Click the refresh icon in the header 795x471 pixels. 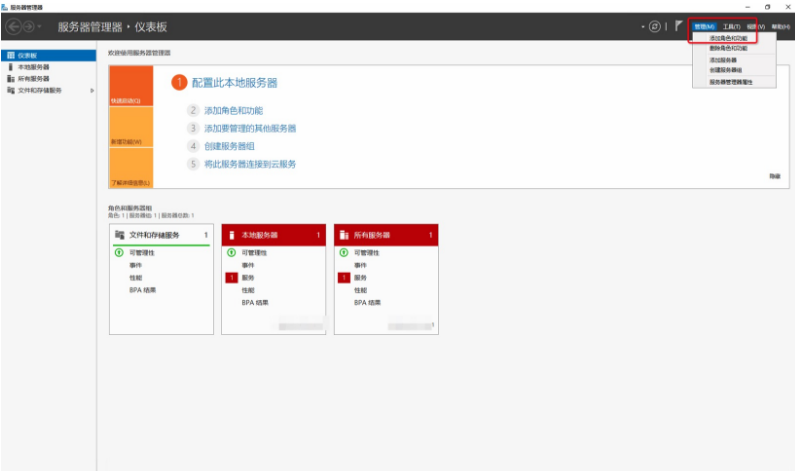(656, 26)
